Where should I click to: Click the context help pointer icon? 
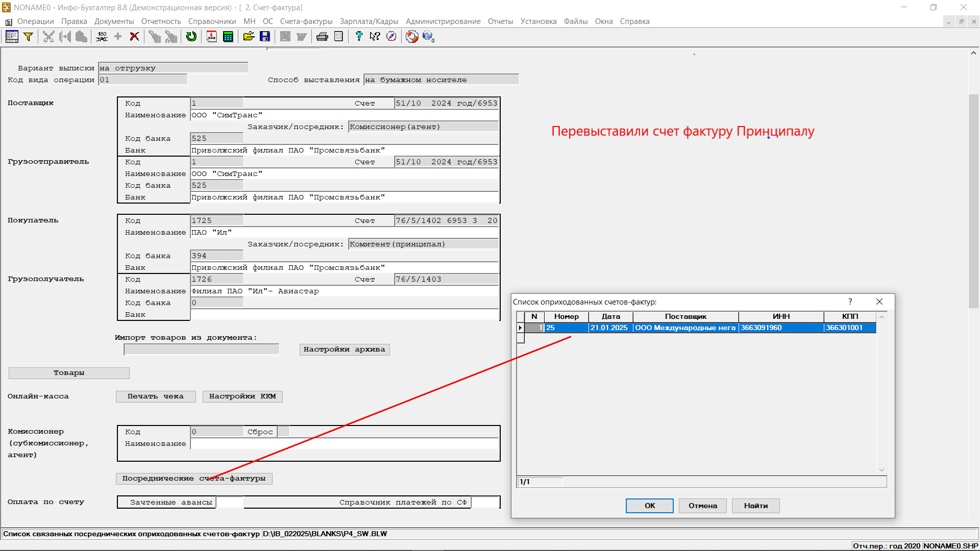(x=375, y=37)
